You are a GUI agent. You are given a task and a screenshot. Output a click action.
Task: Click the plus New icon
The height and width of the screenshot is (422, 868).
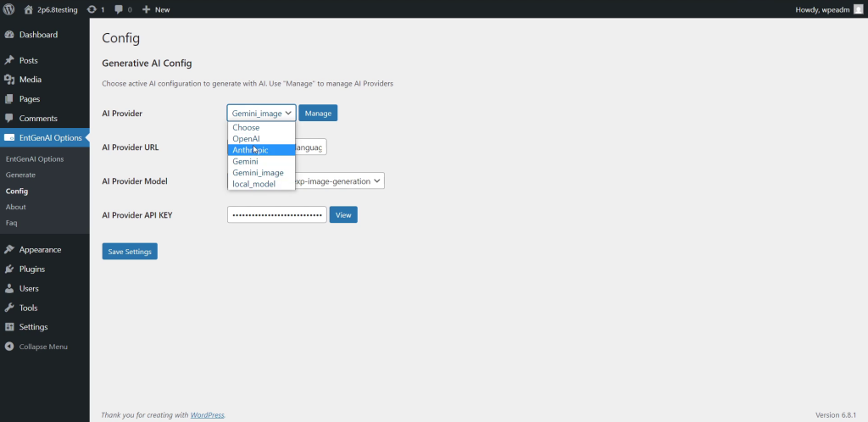click(x=146, y=9)
